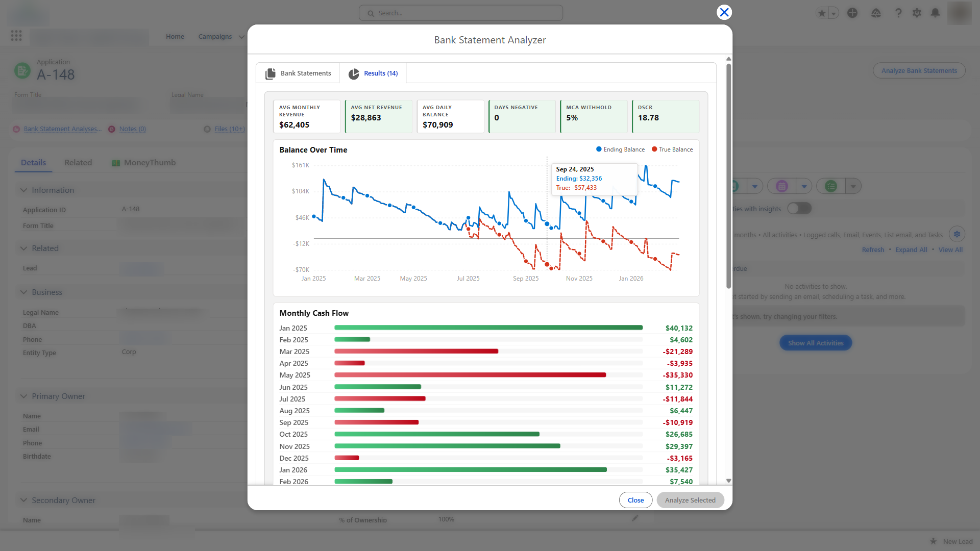Click the global create plus icon
980x551 pixels.
852,13
